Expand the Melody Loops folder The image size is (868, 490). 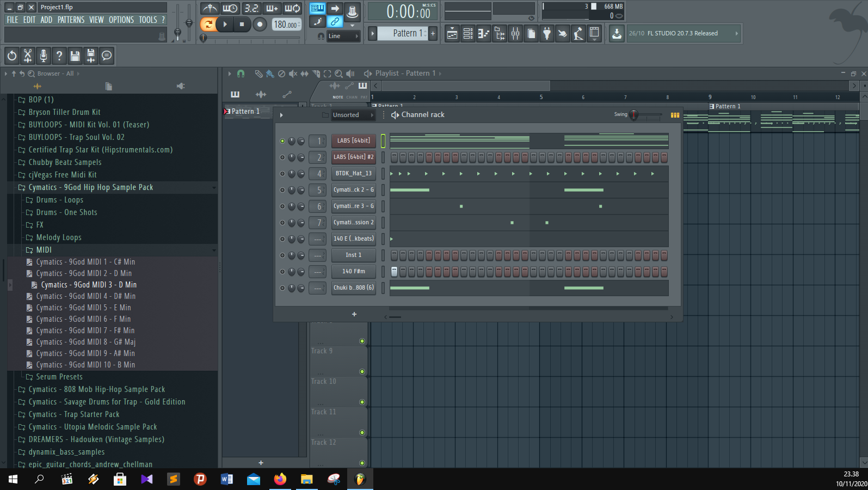pos(59,237)
